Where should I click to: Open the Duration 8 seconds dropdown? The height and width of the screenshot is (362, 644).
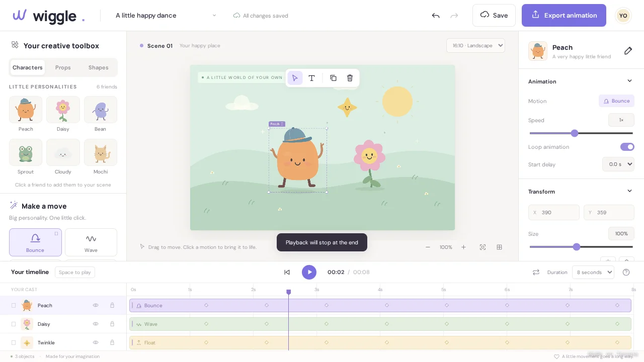point(593,272)
